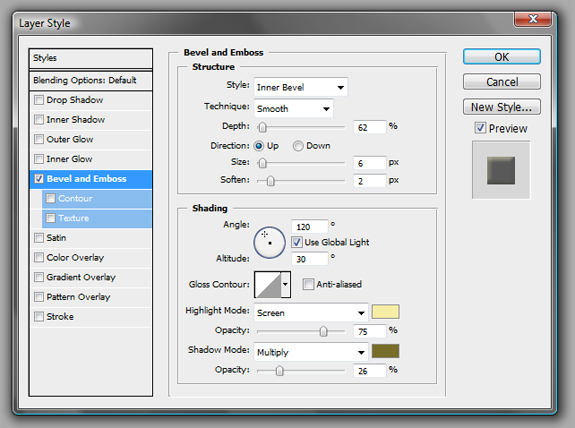Viewport: 575px width, 428px height.
Task: Open the olive shadow color swatch
Action: point(385,351)
